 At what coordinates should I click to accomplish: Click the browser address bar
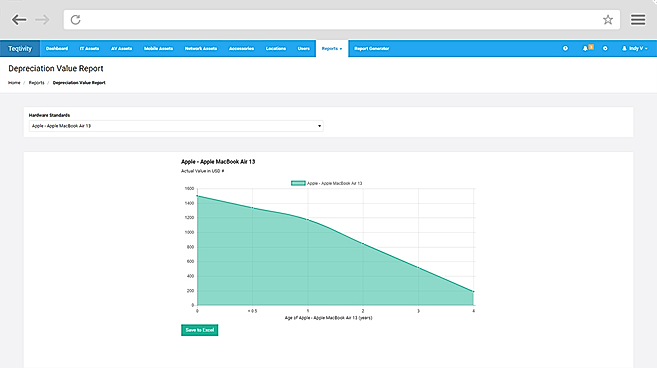pyautogui.click(x=341, y=20)
